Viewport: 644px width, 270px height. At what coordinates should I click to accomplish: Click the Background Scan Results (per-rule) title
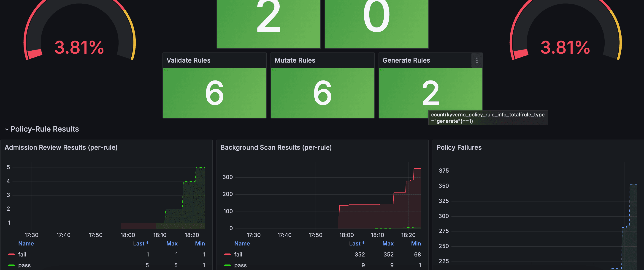(x=276, y=147)
